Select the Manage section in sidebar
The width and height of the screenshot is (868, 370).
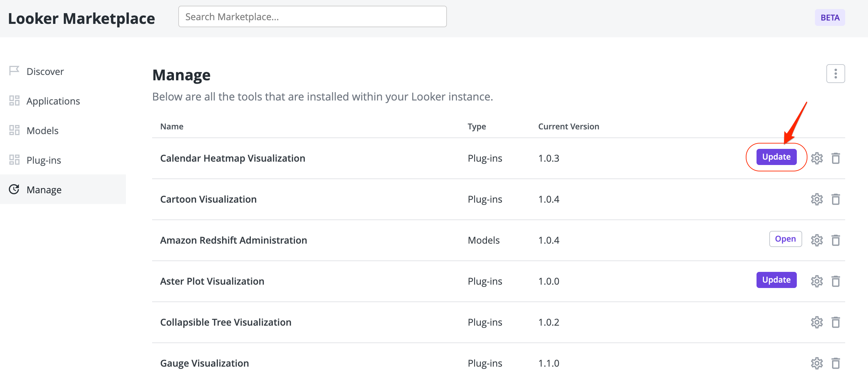pos(44,189)
